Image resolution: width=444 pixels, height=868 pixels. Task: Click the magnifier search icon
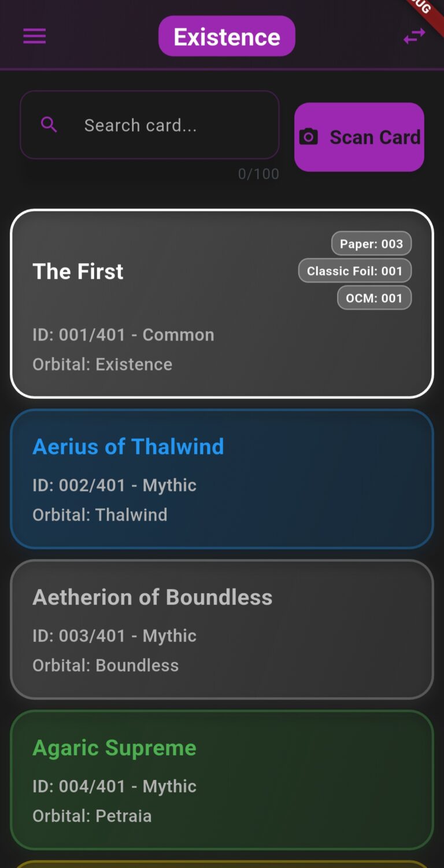[49, 124]
